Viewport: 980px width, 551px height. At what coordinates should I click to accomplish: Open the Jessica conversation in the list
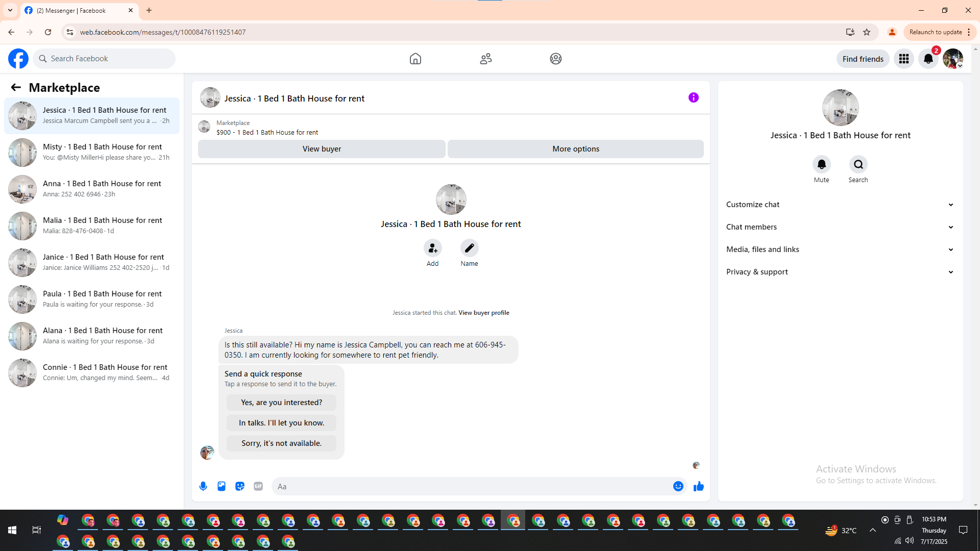pyautogui.click(x=92, y=116)
